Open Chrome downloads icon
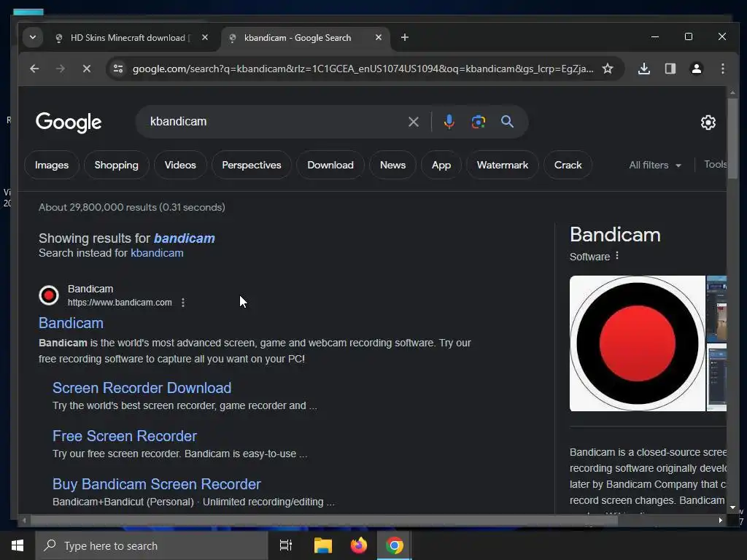 [643, 69]
